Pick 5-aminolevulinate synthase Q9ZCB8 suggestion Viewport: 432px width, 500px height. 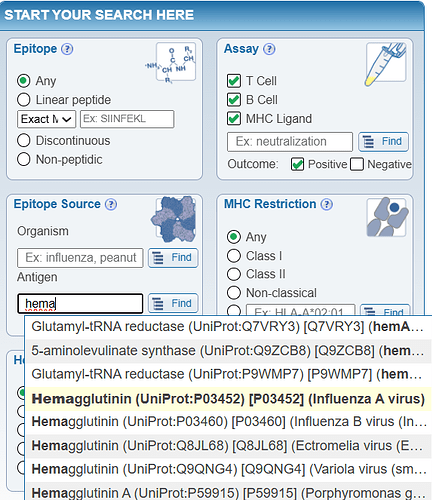228,351
